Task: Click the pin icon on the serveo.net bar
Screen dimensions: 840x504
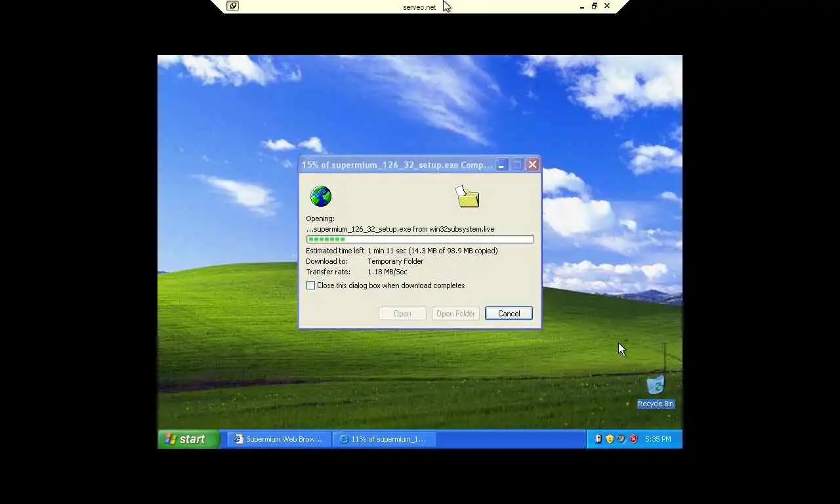Action: click(x=232, y=6)
